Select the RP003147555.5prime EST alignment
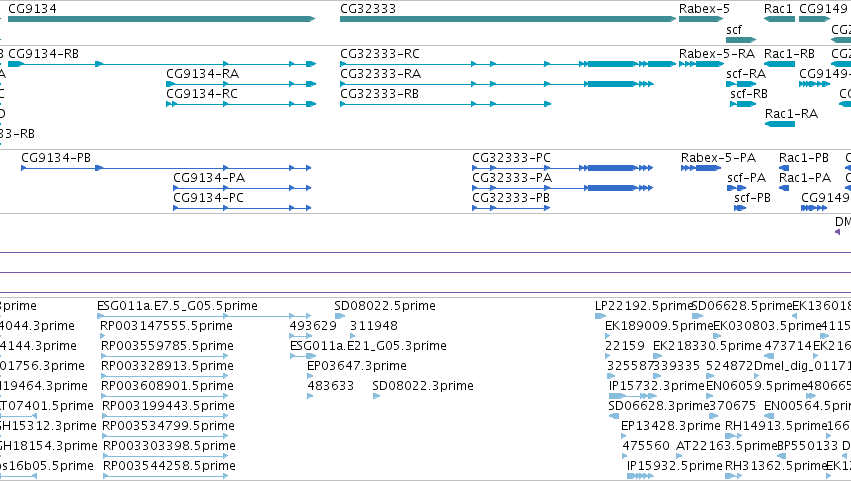 pos(164,336)
